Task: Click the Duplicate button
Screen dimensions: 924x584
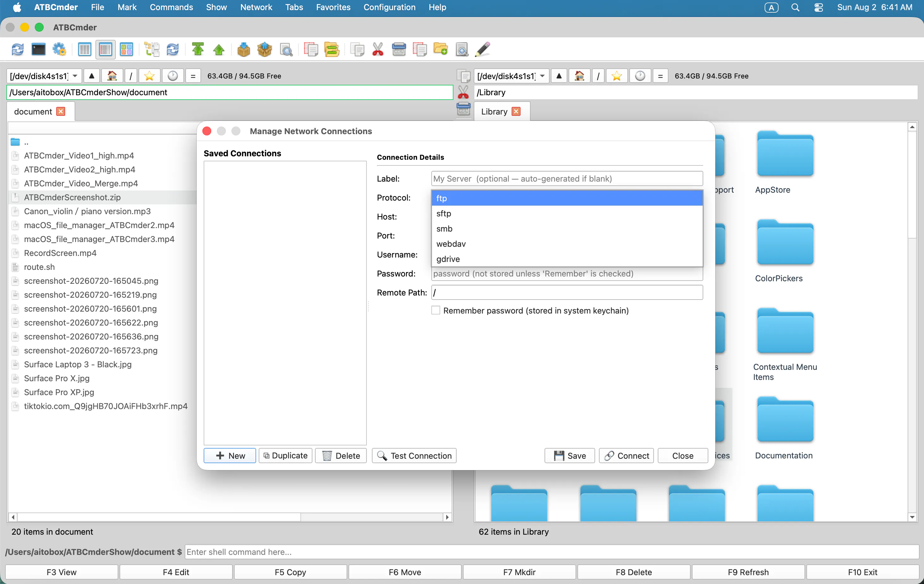Action: (x=286, y=456)
